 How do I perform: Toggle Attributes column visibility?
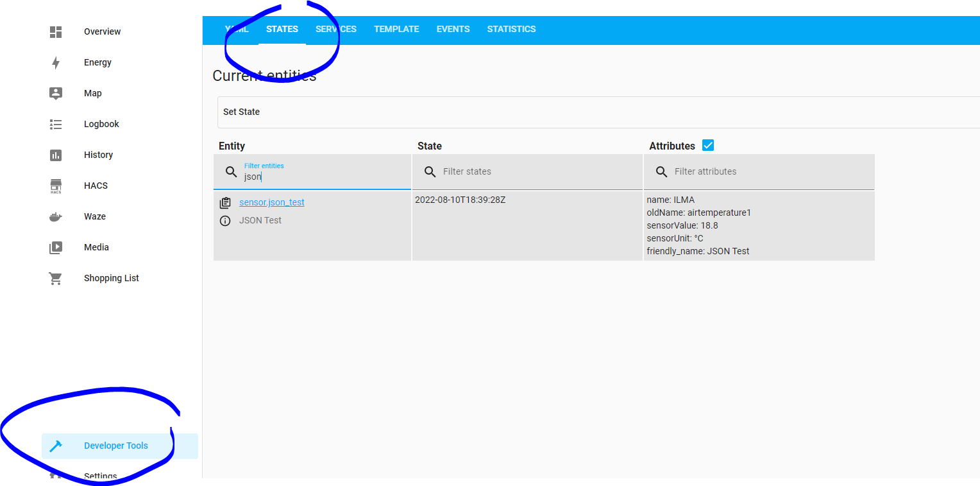707,145
